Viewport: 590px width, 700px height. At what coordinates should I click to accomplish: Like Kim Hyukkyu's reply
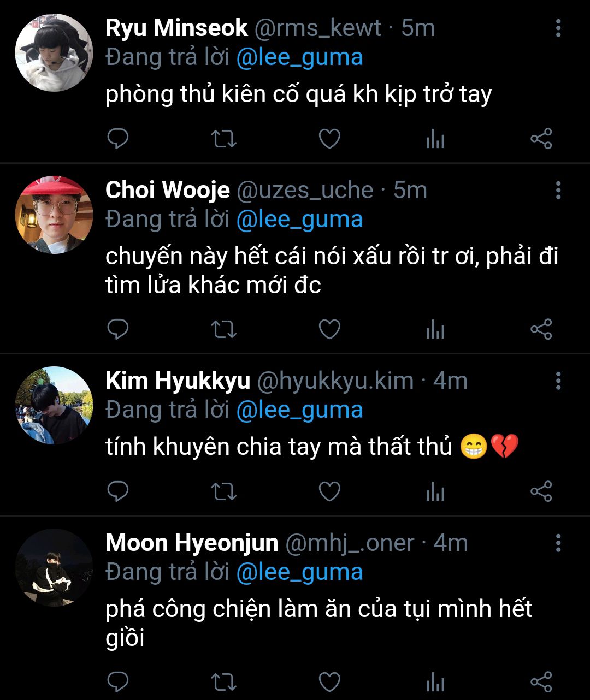(x=329, y=491)
